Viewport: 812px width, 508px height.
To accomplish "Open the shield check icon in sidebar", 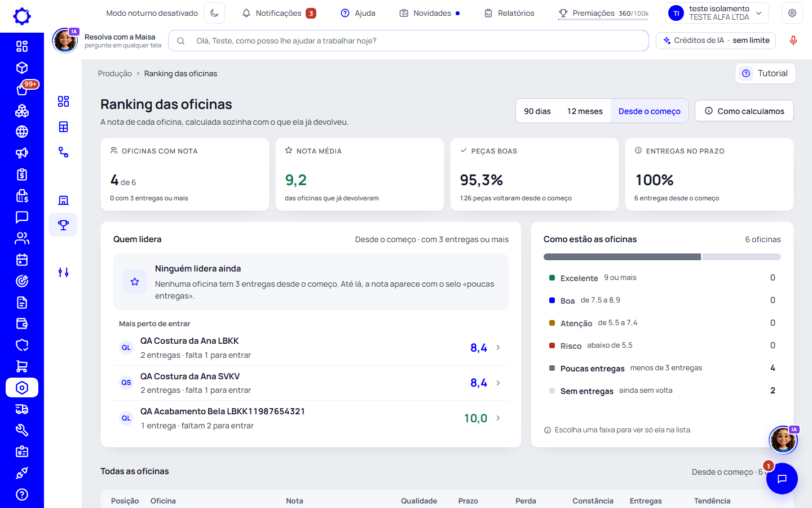I will click(x=22, y=345).
